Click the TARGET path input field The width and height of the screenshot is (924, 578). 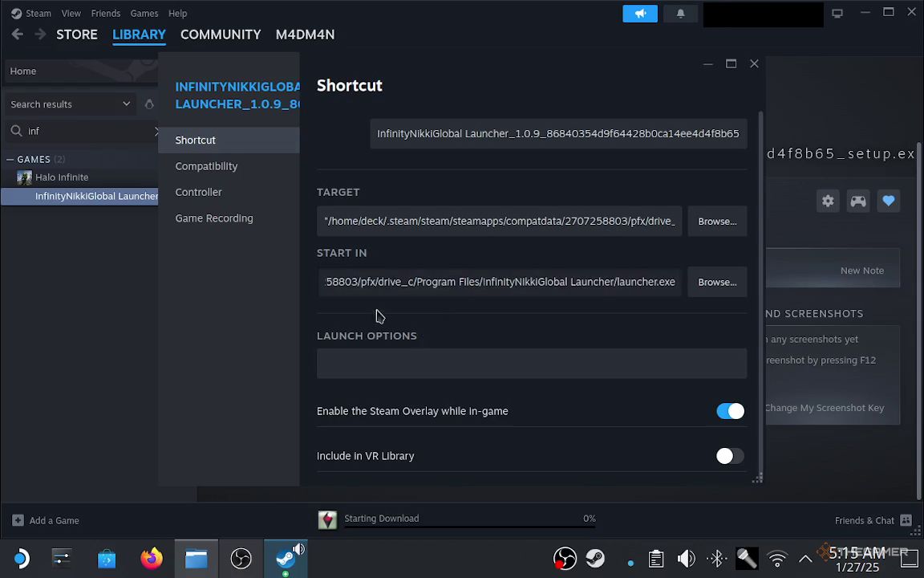coord(499,222)
